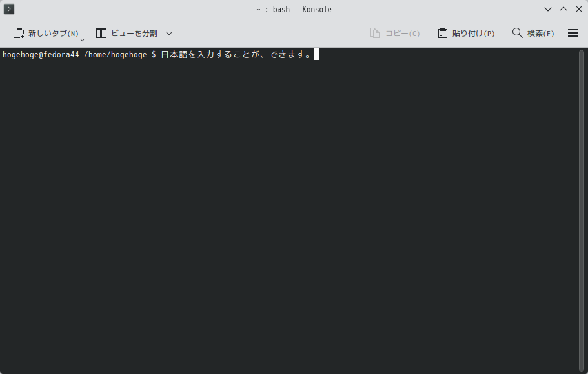
Task: Open a new tab with 新しいタブ(N)
Action: click(45, 34)
